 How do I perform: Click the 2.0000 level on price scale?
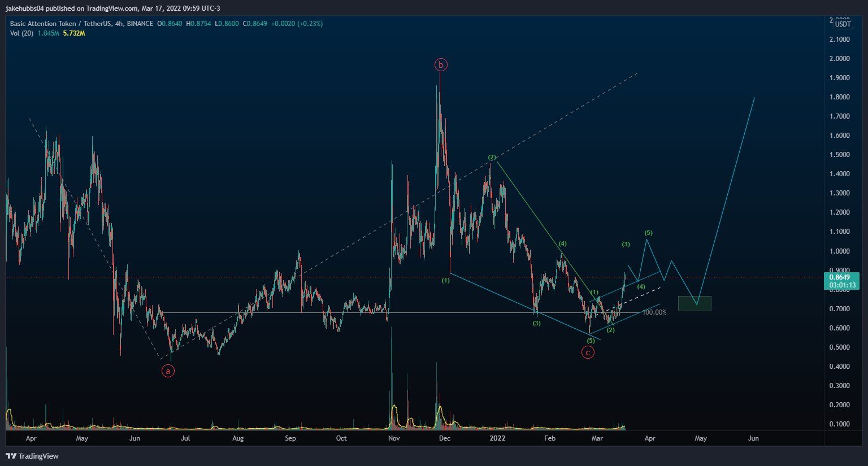tap(839, 59)
